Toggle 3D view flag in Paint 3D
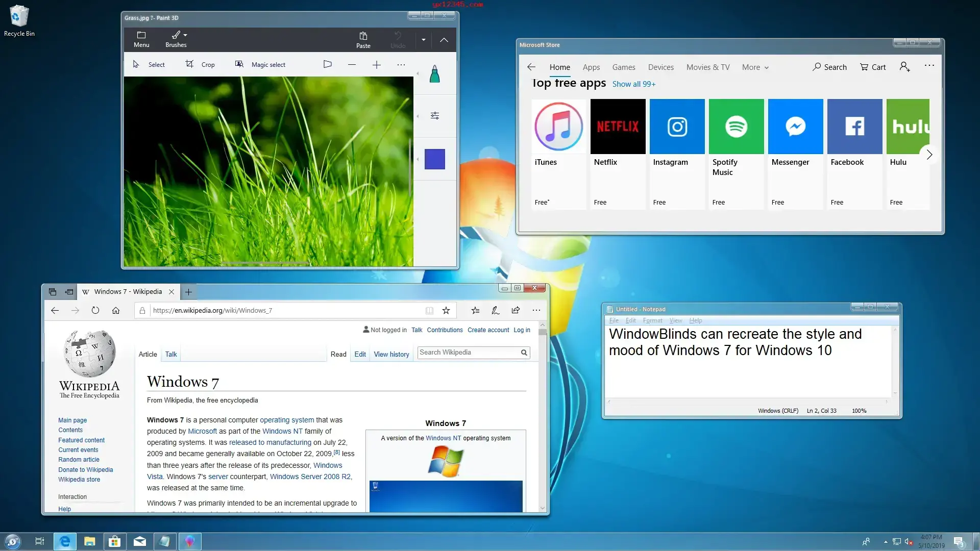The width and height of the screenshot is (980, 551). coord(328,64)
